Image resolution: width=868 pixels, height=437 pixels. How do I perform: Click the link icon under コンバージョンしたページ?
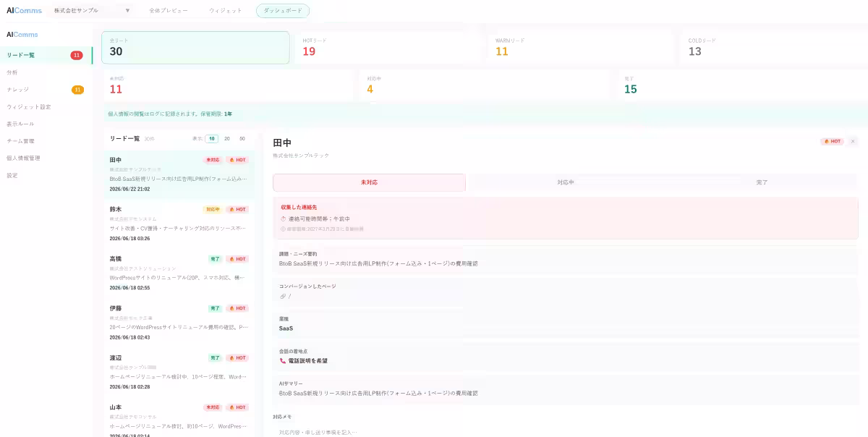point(283,296)
